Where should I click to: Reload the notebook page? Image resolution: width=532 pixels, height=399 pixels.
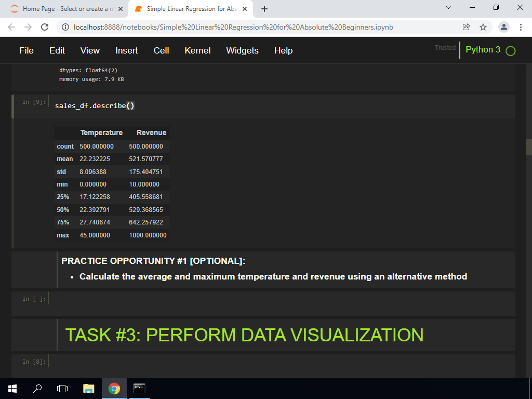click(45, 27)
